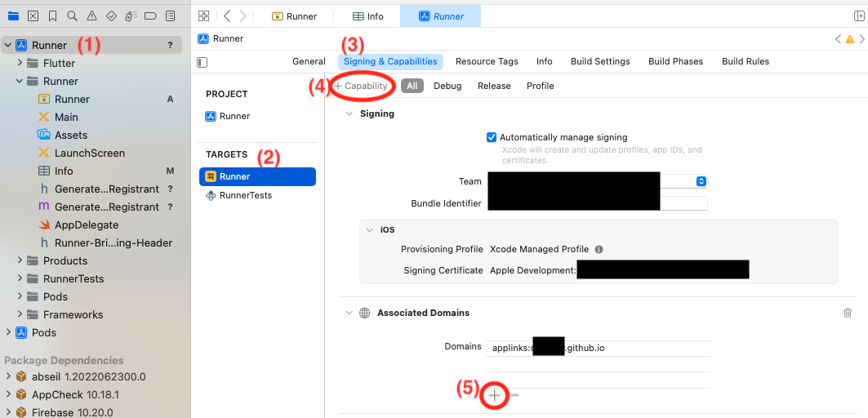Open the Main storyboard file

[x=66, y=118]
